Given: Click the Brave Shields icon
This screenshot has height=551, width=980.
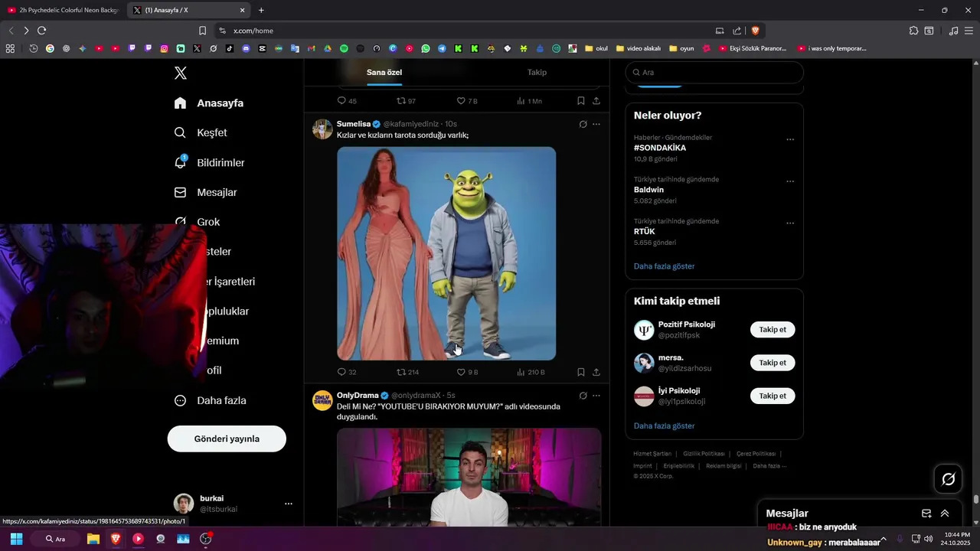Looking at the screenshot, I should point(755,31).
